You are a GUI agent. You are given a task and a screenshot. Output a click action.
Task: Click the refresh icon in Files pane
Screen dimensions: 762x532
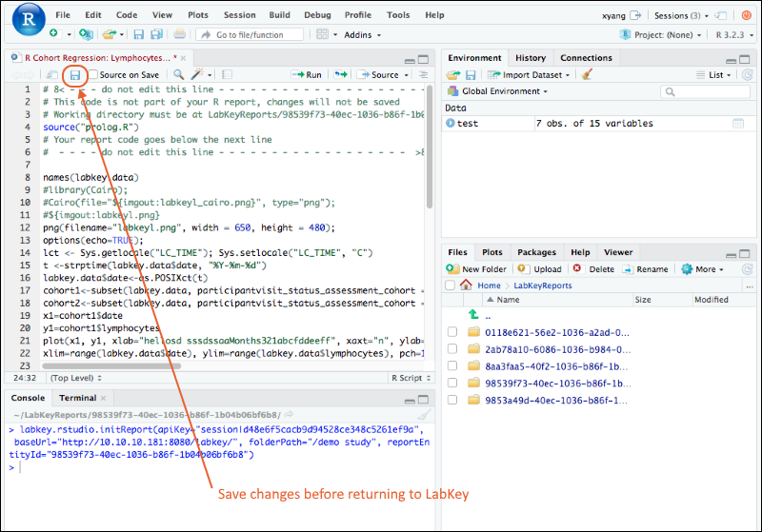[748, 269]
